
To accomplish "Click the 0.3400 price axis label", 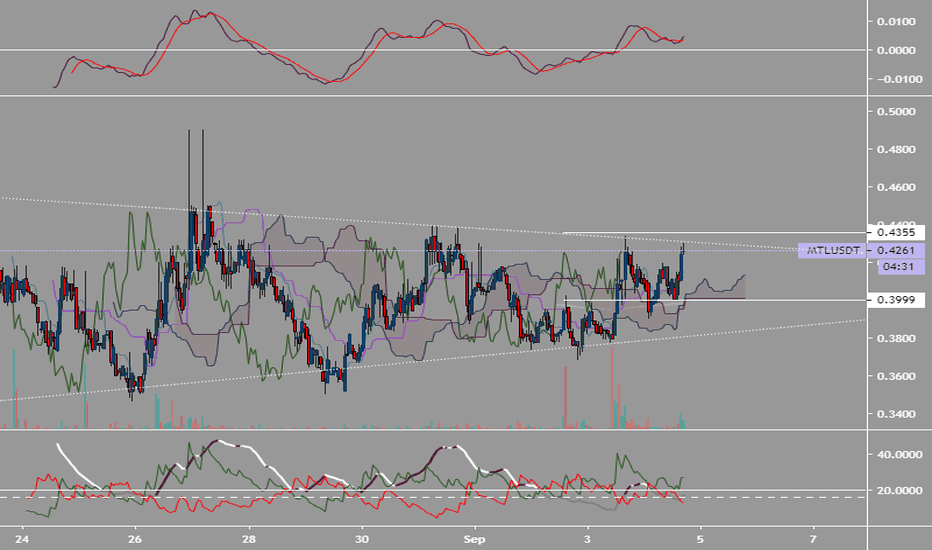I will [896, 414].
